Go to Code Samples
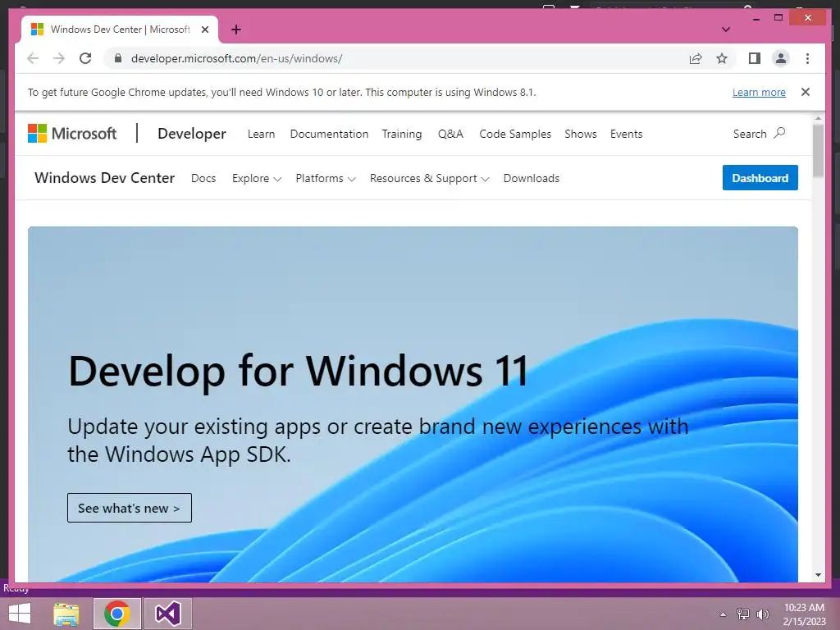Viewport: 840px width, 630px height. (515, 134)
